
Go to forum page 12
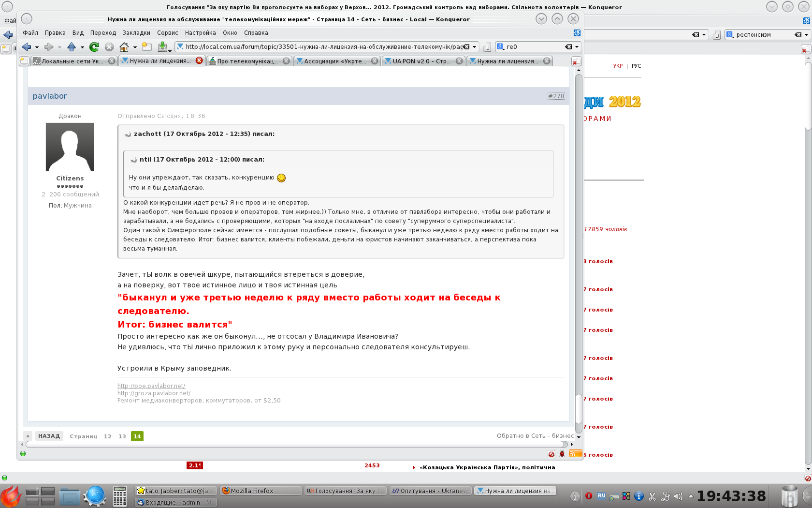(x=108, y=436)
